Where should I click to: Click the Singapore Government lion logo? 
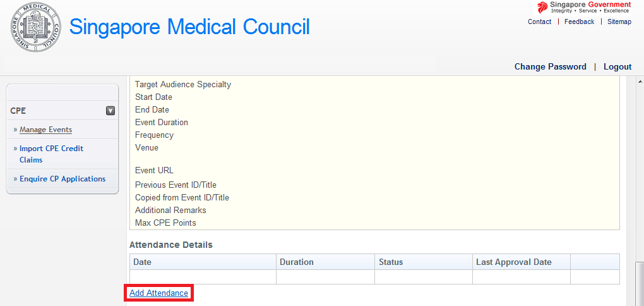(x=542, y=7)
